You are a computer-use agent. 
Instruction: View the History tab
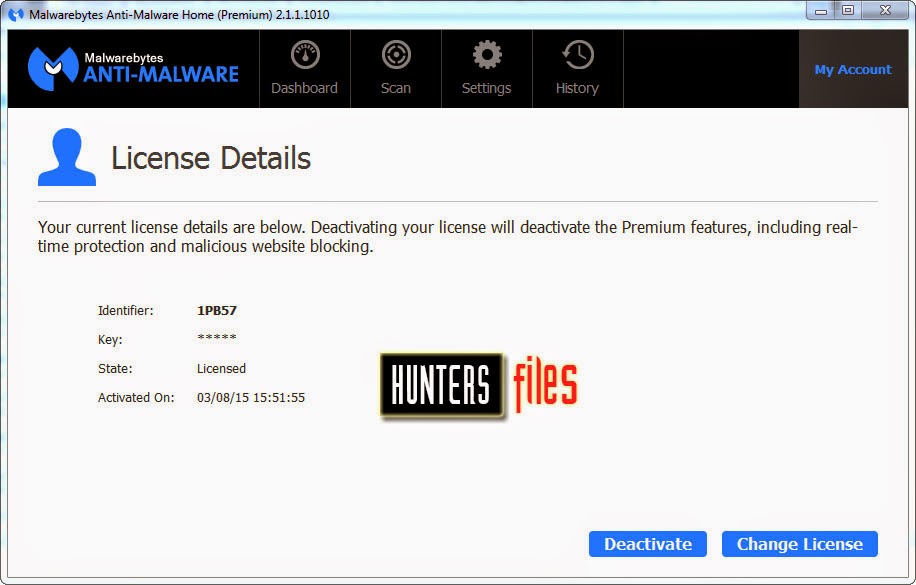[x=578, y=69]
